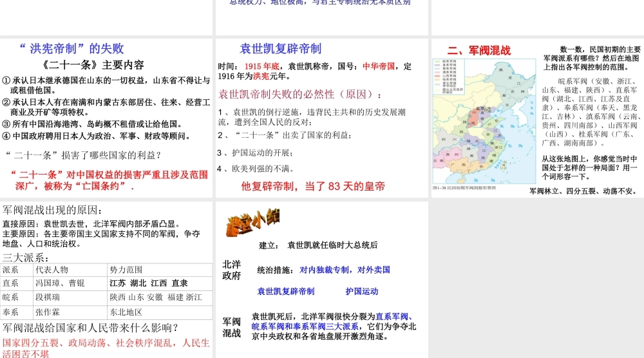Click the 三大派系 paragraph in the summary
This screenshot has width=644, height=358.
(x=334, y=327)
